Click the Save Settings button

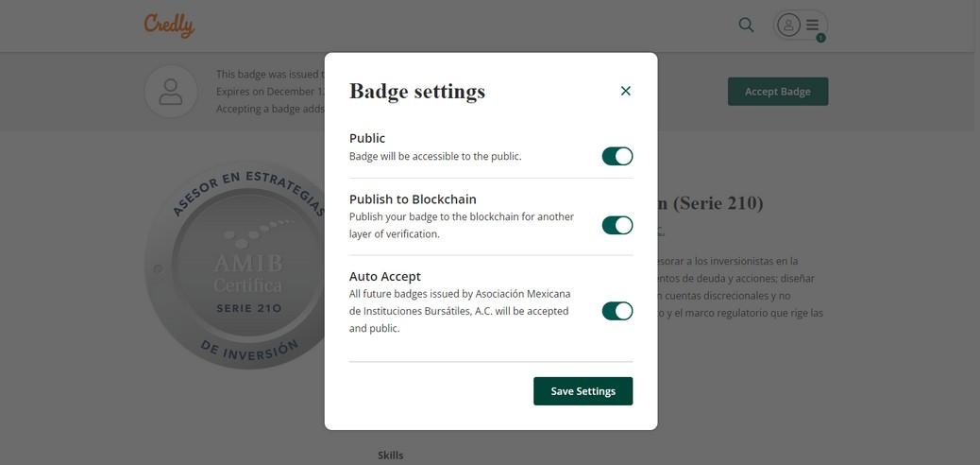coord(583,391)
